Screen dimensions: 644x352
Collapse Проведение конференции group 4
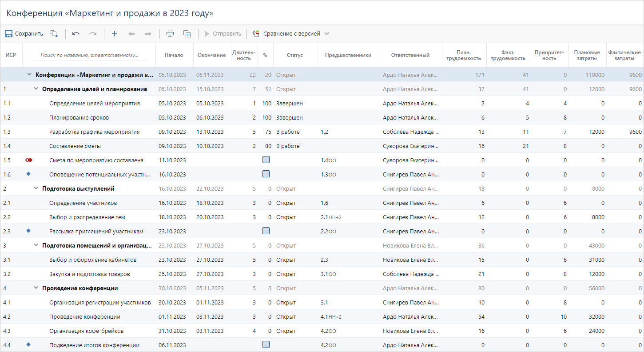point(36,288)
